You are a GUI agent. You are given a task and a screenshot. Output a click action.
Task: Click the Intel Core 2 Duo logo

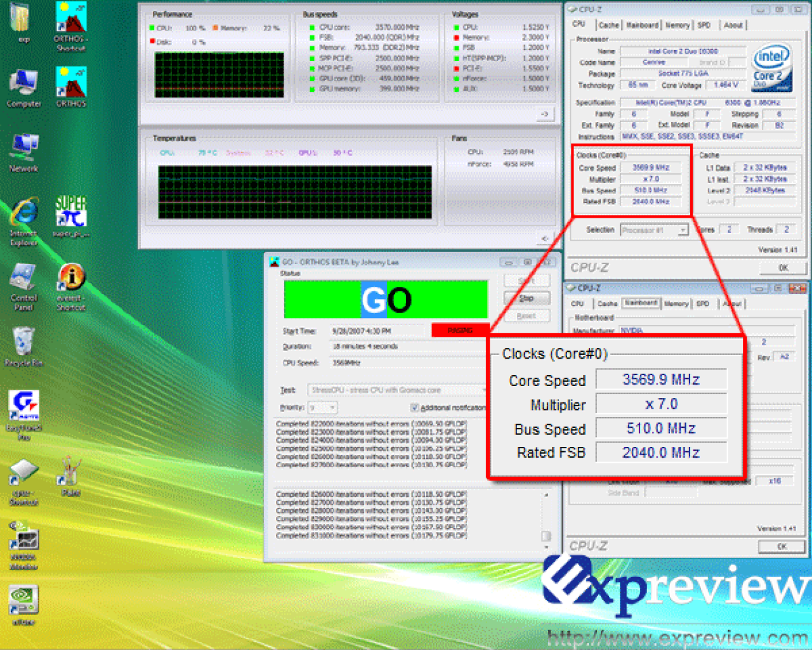coord(771,68)
